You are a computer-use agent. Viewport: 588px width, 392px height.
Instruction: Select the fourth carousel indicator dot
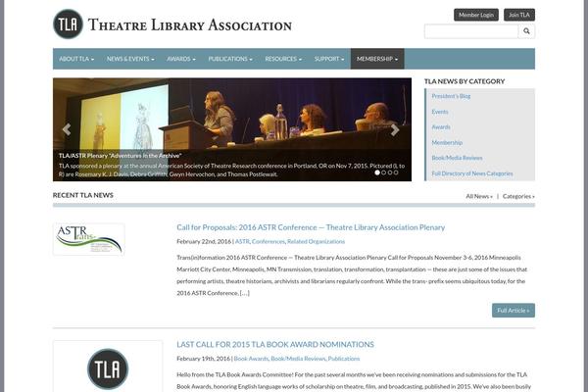point(396,172)
